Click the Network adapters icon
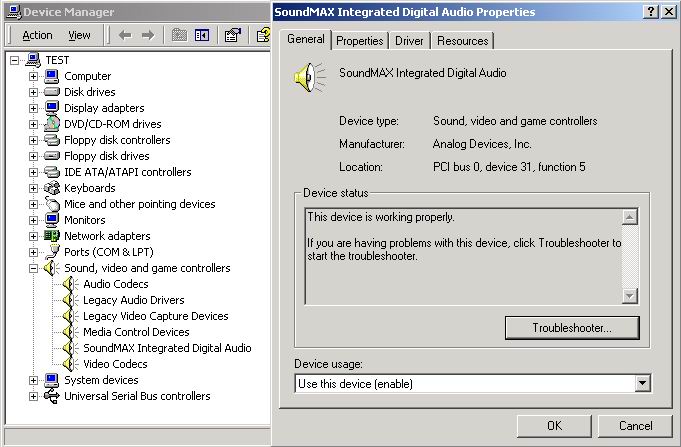Image resolution: width=681 pixels, height=447 pixels. tap(52, 236)
